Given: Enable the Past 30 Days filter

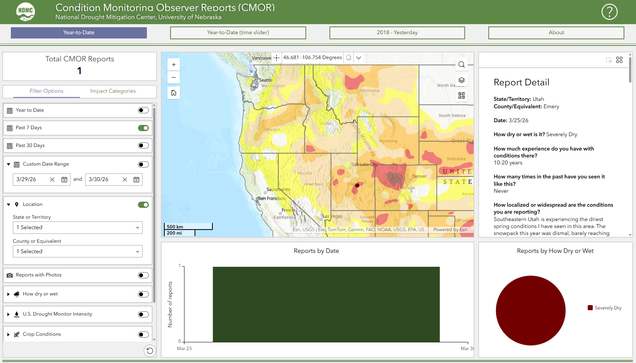Looking at the screenshot, I should pyautogui.click(x=143, y=146).
